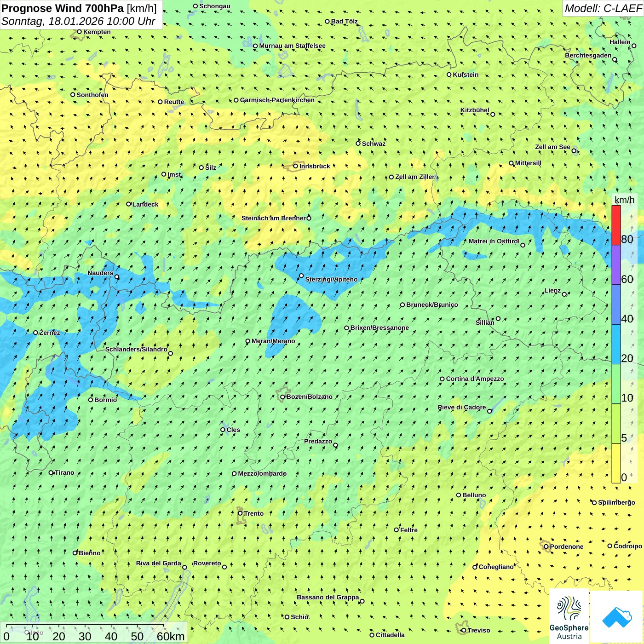Click the "Modell: C-LAEF" label
The width and height of the screenshot is (644, 644).
click(x=603, y=8)
